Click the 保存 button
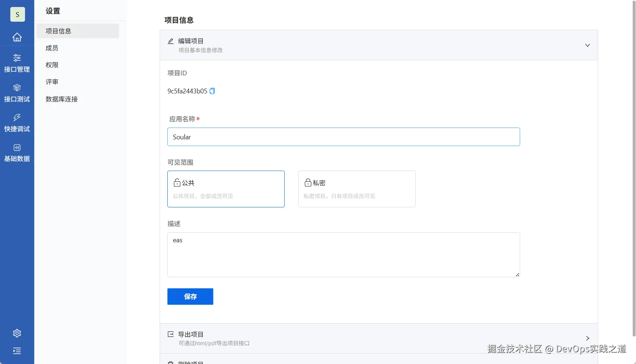Viewport: 636px width, 364px height. [190, 297]
